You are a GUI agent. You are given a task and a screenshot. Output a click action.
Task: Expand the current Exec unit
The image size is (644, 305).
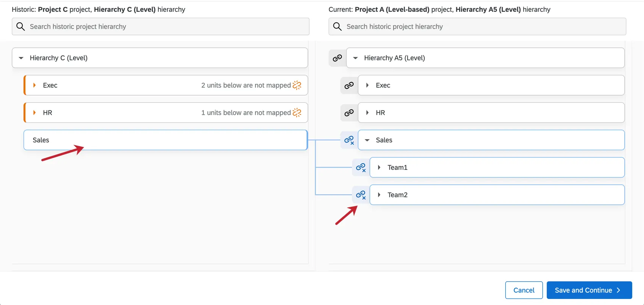[x=367, y=85]
